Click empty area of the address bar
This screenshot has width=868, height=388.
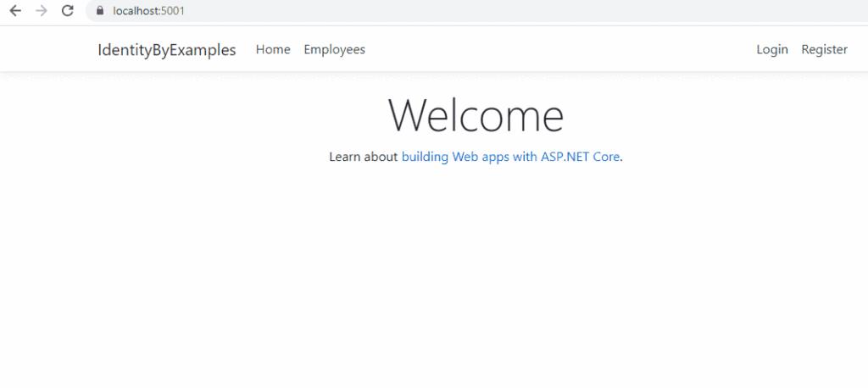coord(509,11)
